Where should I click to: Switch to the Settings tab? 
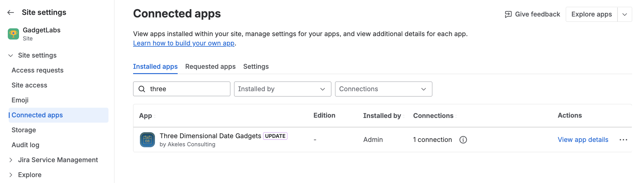tap(256, 67)
